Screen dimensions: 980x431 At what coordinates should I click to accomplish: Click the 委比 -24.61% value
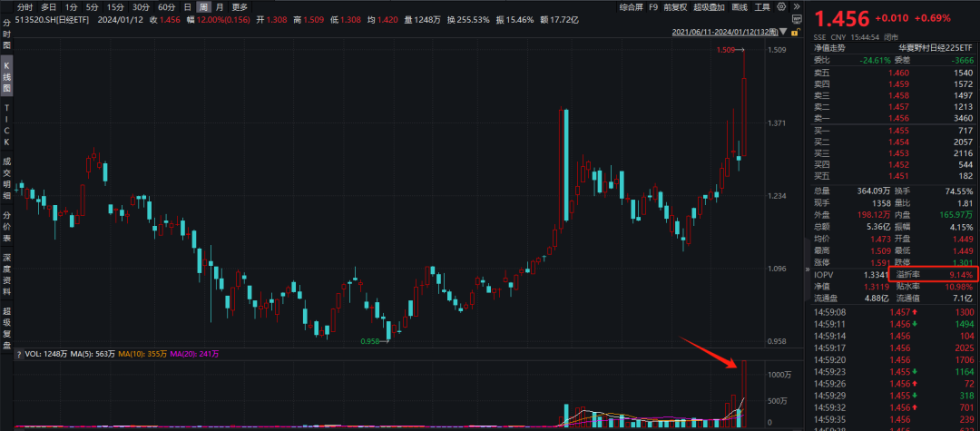point(875,61)
